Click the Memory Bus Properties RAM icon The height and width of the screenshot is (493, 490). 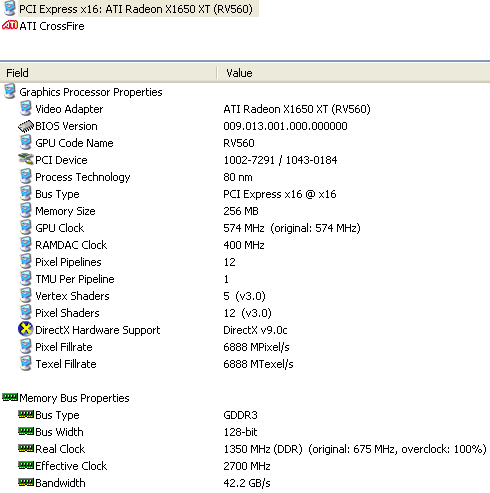[x=10, y=397]
